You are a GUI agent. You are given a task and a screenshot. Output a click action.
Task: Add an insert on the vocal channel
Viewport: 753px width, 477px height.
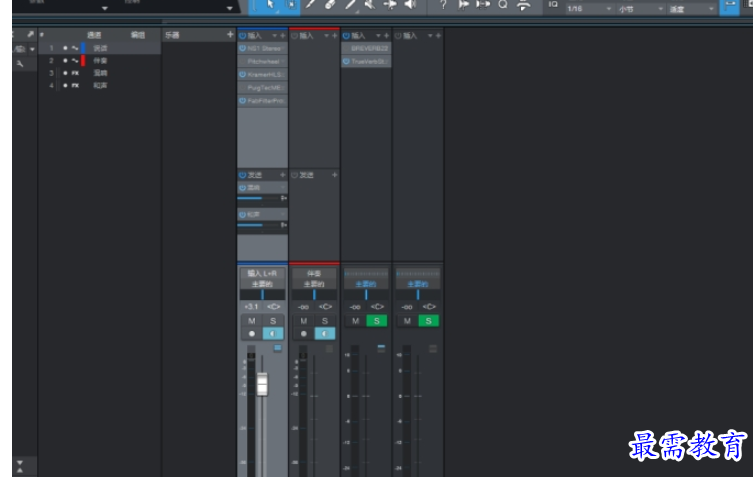pyautogui.click(x=282, y=36)
